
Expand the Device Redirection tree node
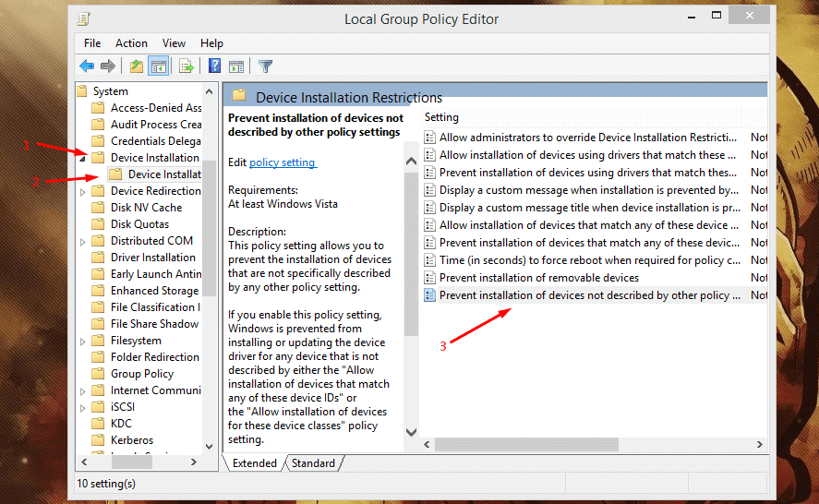pos(83,191)
